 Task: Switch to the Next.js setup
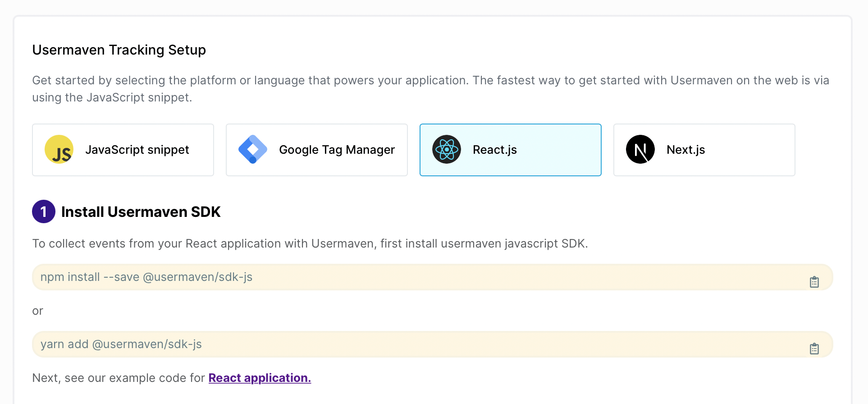point(704,150)
